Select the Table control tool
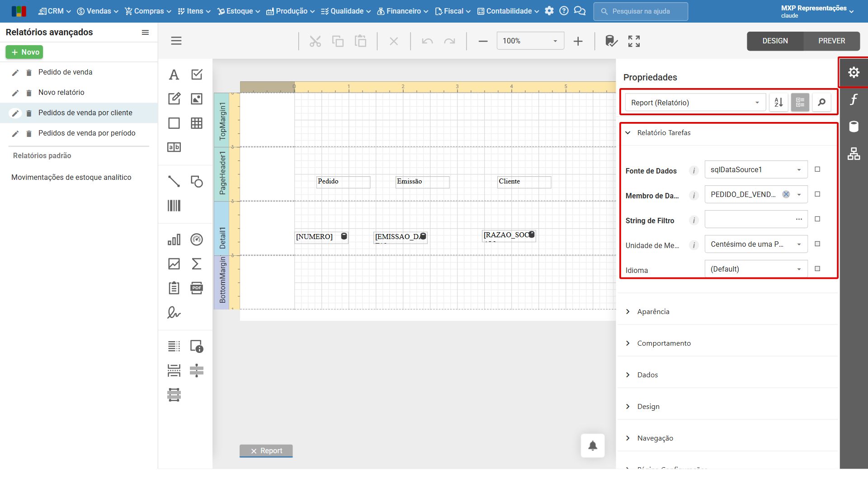Image resolution: width=868 pixels, height=488 pixels. pos(197,123)
